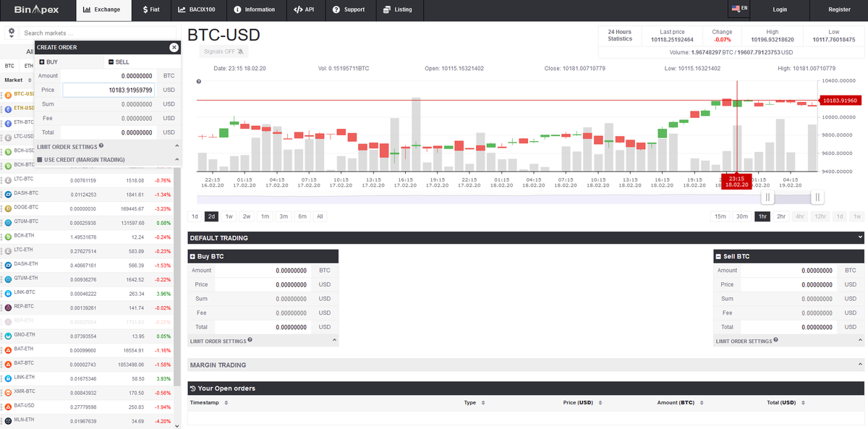Click the MLN-ETH Melon icon
The image size is (868, 429).
[x=8, y=420]
